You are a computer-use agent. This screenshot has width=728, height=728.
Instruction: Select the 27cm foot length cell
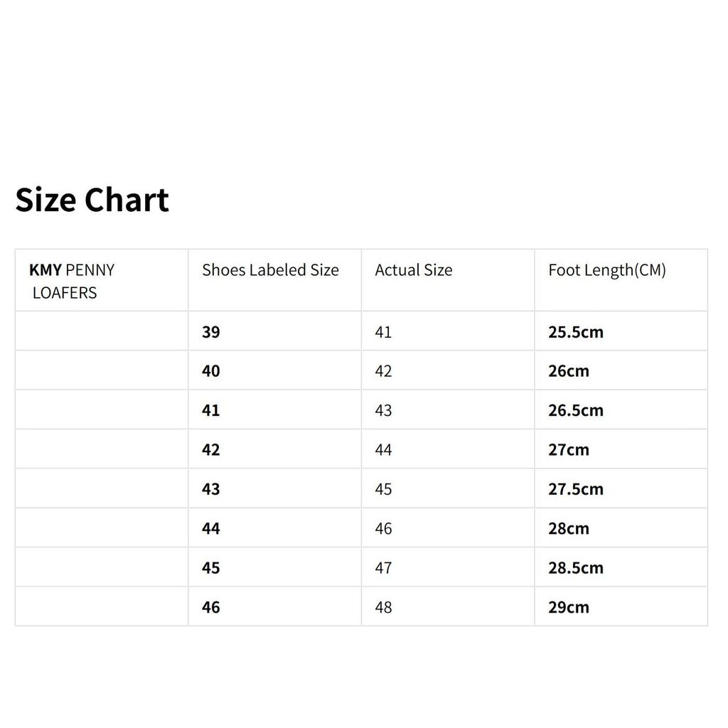coord(569,450)
